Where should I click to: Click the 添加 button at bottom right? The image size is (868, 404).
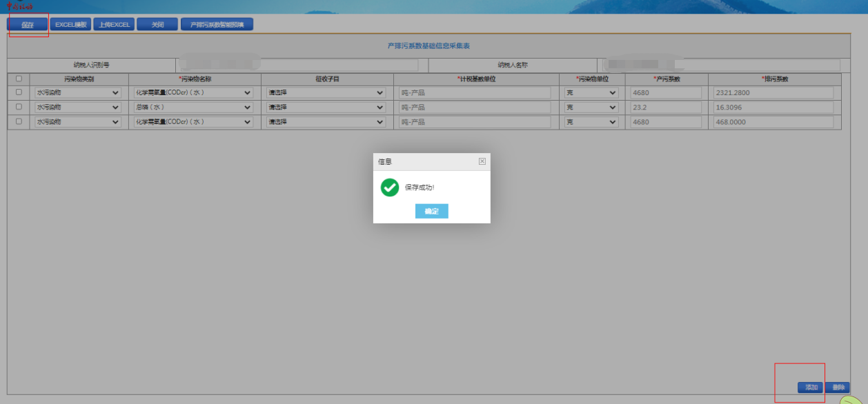coord(811,387)
